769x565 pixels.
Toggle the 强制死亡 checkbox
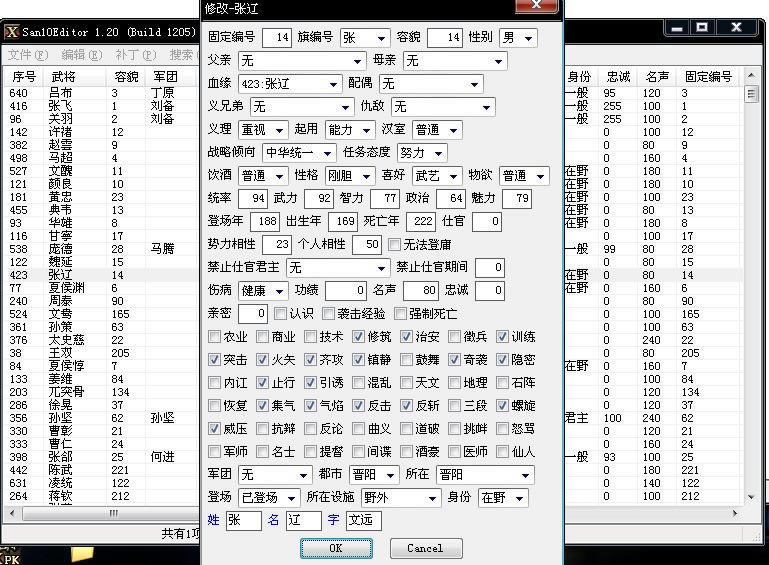point(389,314)
